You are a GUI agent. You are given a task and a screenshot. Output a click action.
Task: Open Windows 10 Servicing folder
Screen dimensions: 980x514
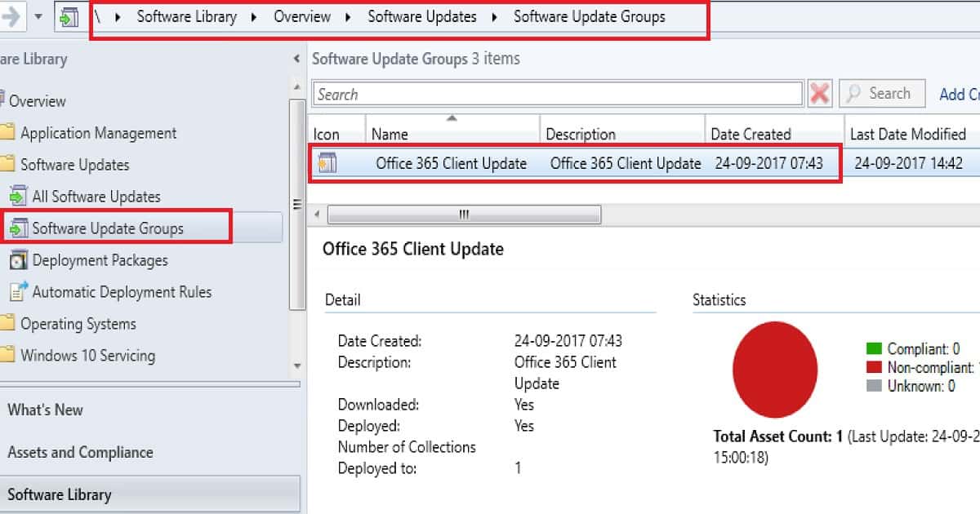[x=87, y=356]
